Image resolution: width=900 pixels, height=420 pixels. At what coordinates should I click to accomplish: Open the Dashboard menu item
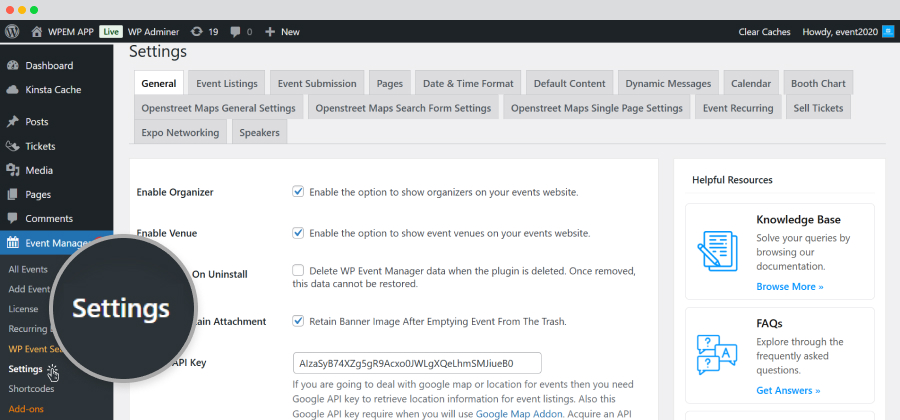[x=49, y=65]
